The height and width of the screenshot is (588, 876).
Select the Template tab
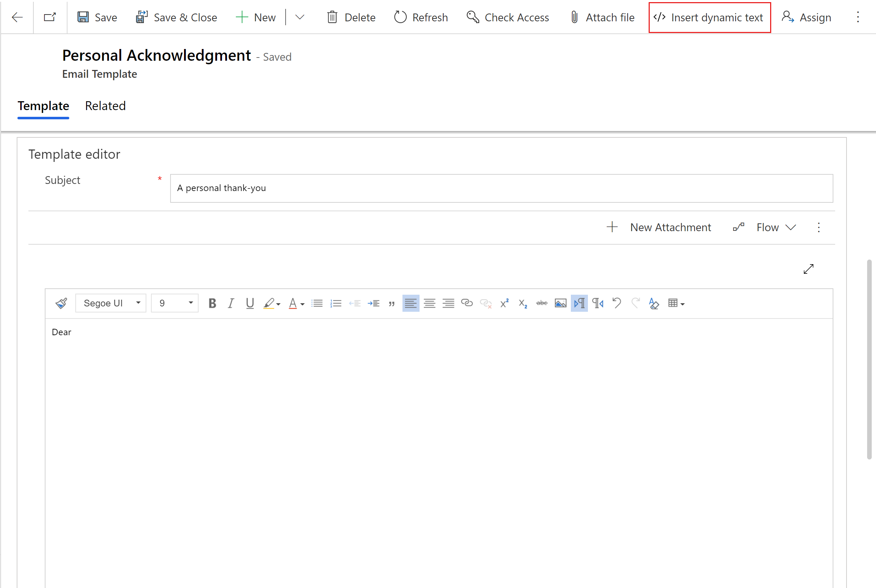pyautogui.click(x=43, y=105)
